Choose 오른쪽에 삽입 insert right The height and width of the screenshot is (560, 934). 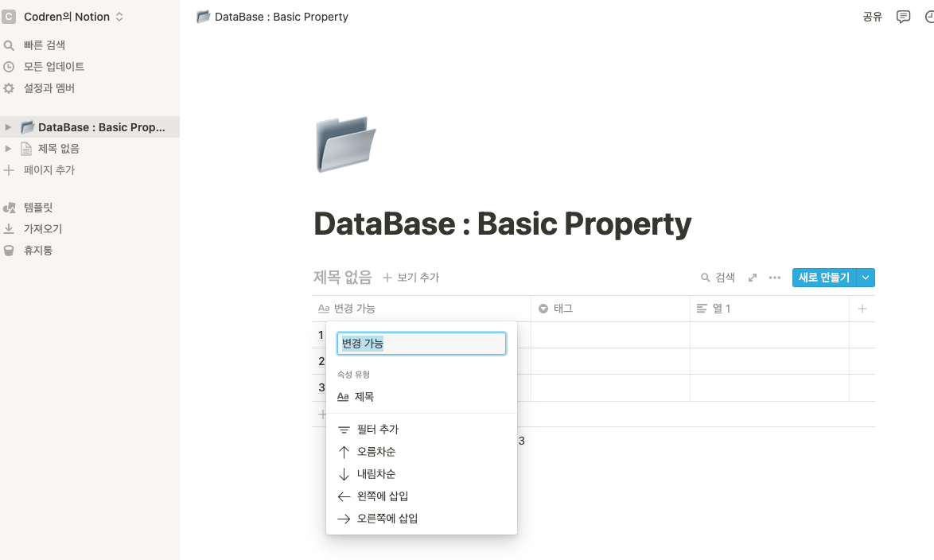point(422,519)
